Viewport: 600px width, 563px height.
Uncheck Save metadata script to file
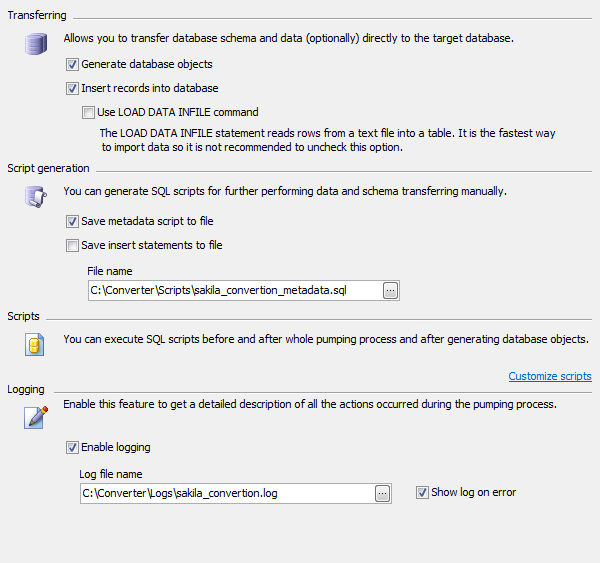(72, 221)
